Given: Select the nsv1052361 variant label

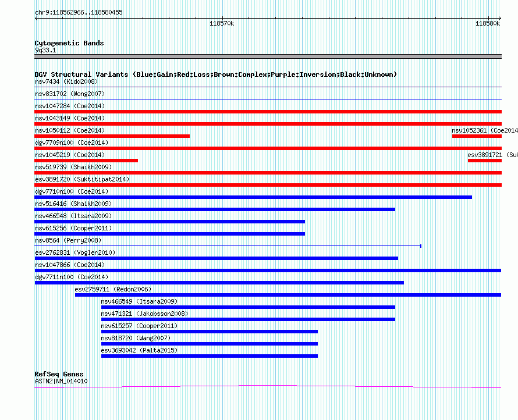Looking at the screenshot, I should pos(485,130).
